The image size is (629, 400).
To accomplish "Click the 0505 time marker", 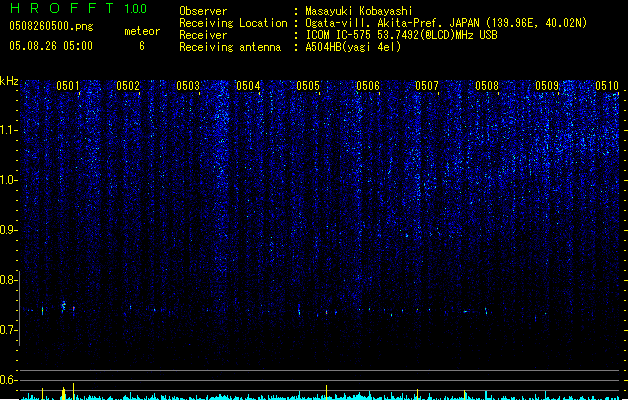I will [x=308, y=86].
